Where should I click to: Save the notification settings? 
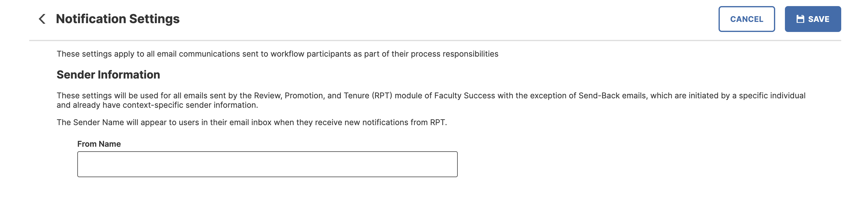(x=812, y=19)
